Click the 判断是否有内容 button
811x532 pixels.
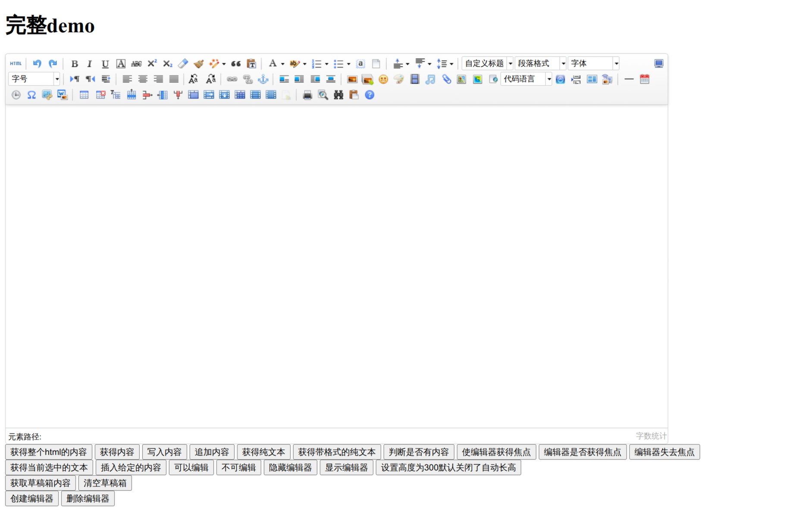click(x=419, y=452)
